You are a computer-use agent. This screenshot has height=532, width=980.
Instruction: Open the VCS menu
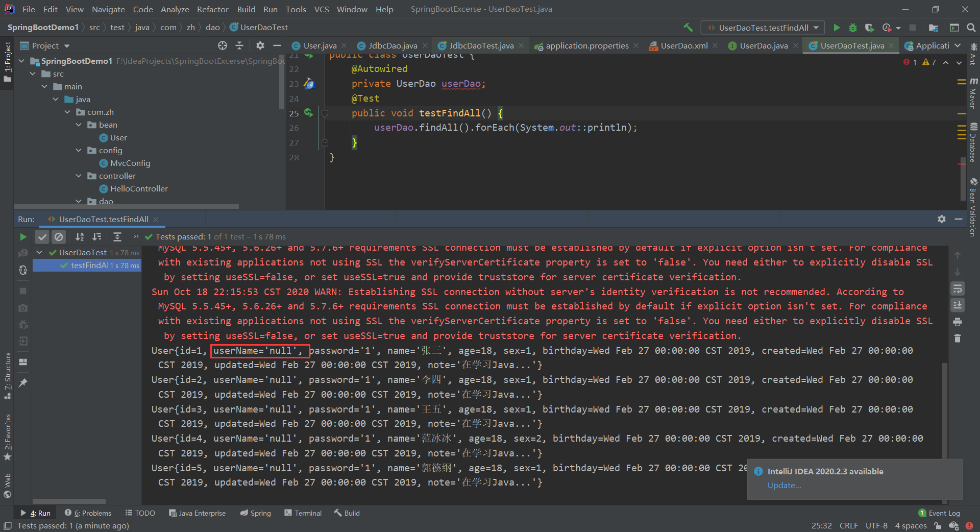[x=322, y=9]
